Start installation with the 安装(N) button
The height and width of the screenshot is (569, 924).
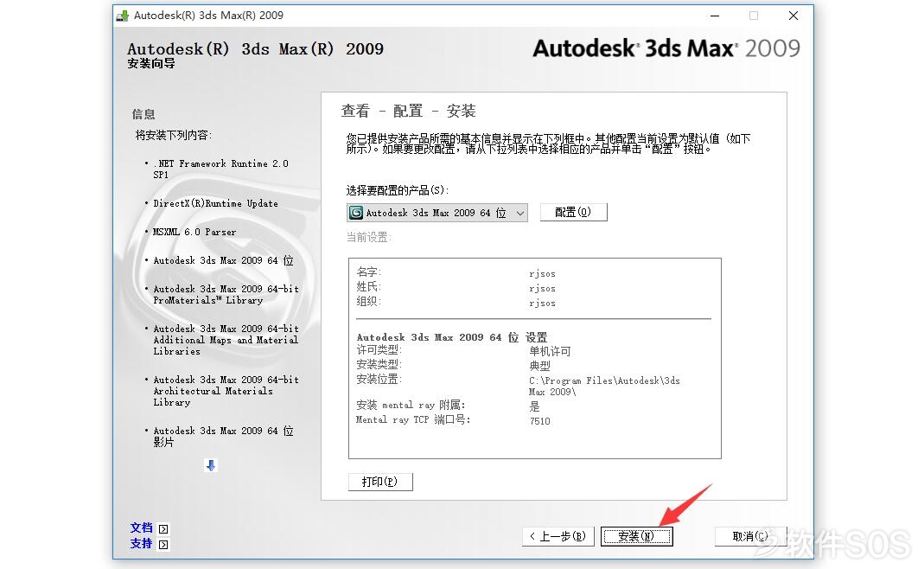click(x=636, y=536)
